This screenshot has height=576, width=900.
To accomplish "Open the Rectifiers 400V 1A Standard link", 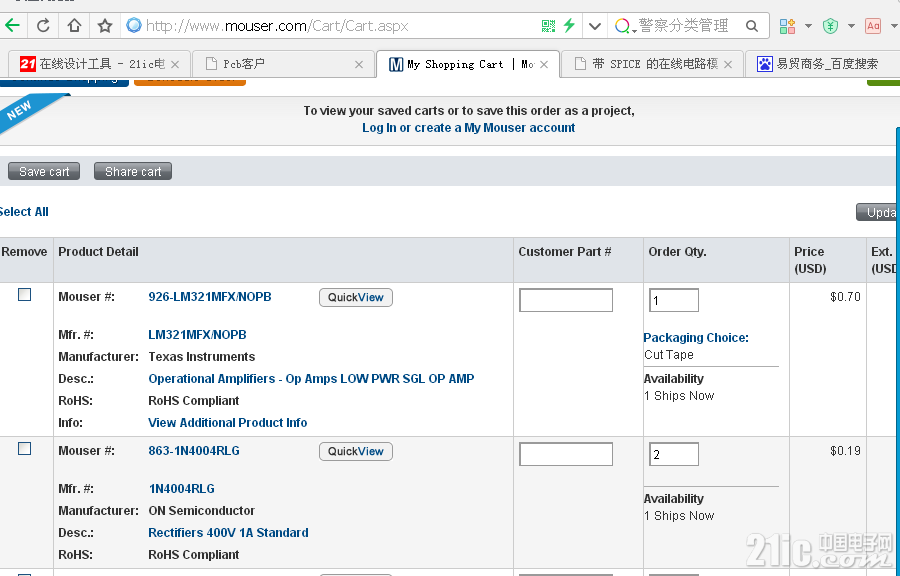I will point(228,533).
